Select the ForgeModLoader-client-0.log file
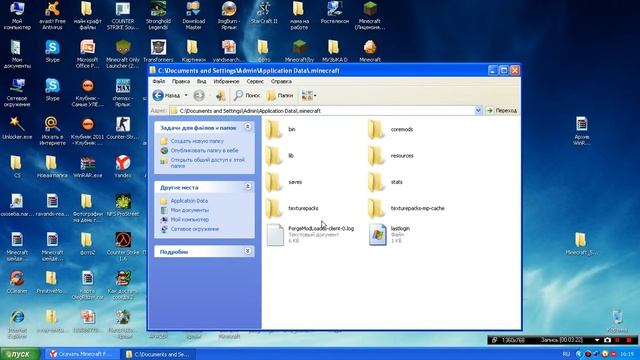The width and height of the screenshot is (640, 360). (x=310, y=235)
